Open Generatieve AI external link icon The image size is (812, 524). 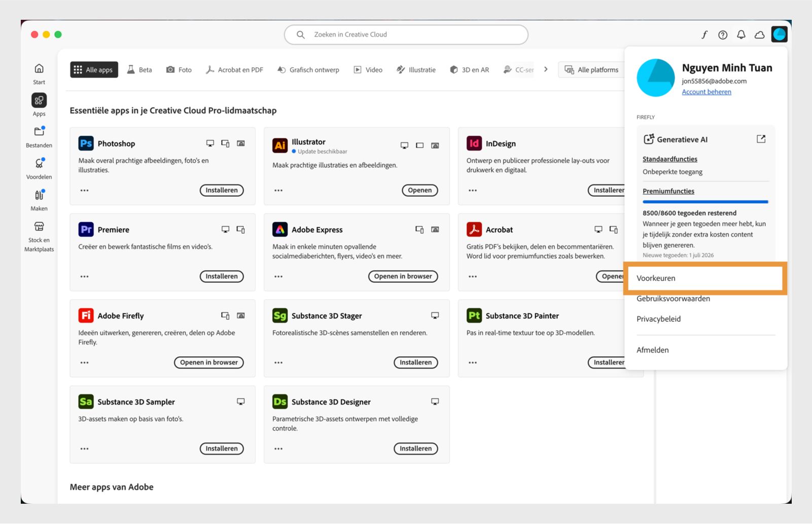coord(761,139)
